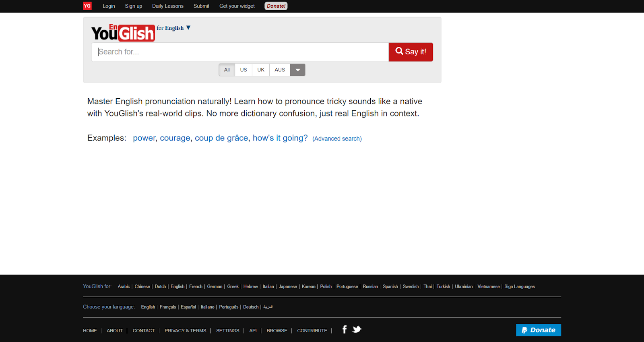Open YouGlish for Italian
This screenshot has width=644, height=342.
click(x=268, y=286)
